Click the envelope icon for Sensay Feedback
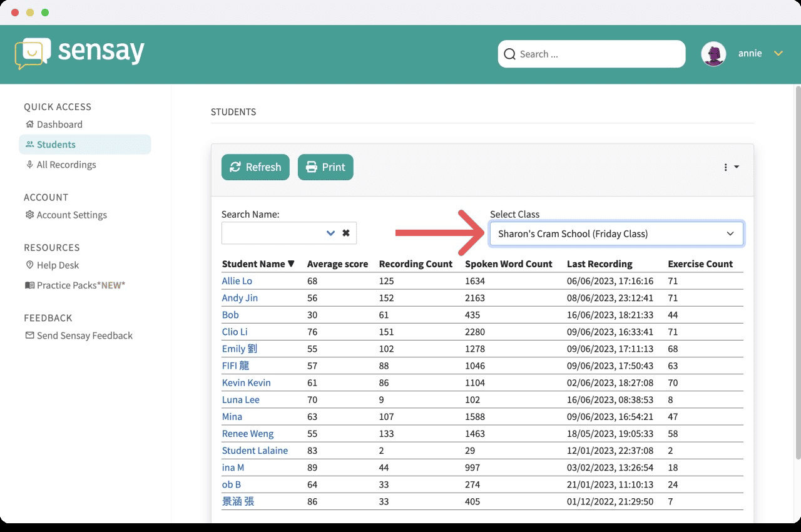Image resolution: width=801 pixels, height=532 pixels. (29, 335)
